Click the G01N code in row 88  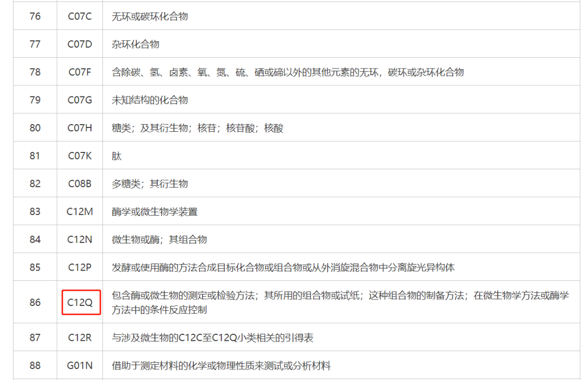click(x=80, y=366)
